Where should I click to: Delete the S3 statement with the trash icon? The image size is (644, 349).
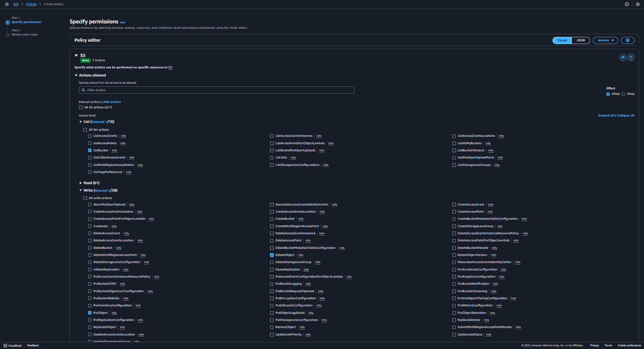click(x=631, y=57)
